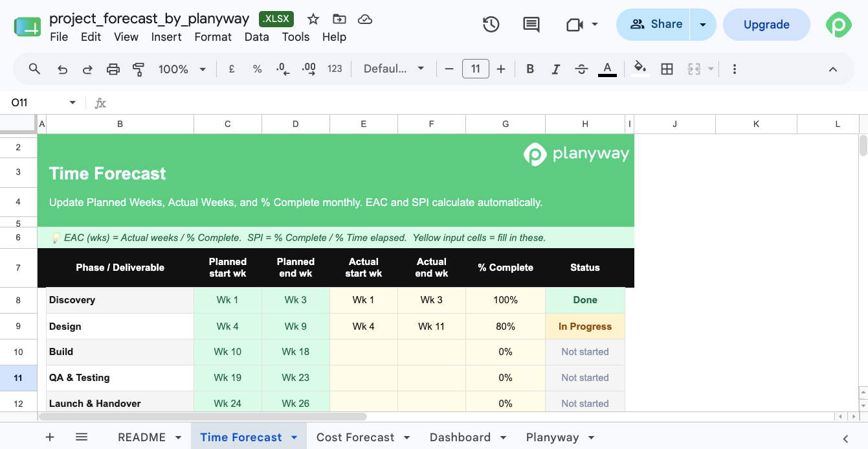This screenshot has width=868, height=449.
Task: Add a new sheet with plus
Action: (50, 437)
